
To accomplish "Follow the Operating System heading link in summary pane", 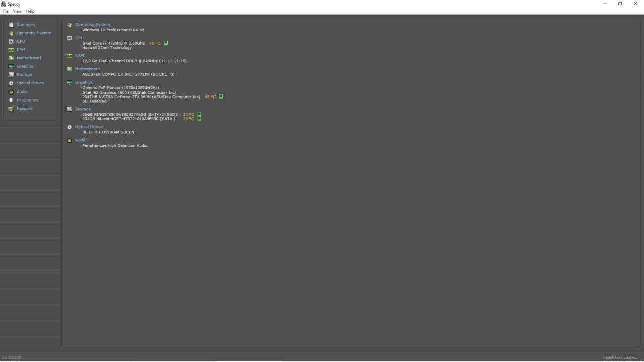I will 93,25.
